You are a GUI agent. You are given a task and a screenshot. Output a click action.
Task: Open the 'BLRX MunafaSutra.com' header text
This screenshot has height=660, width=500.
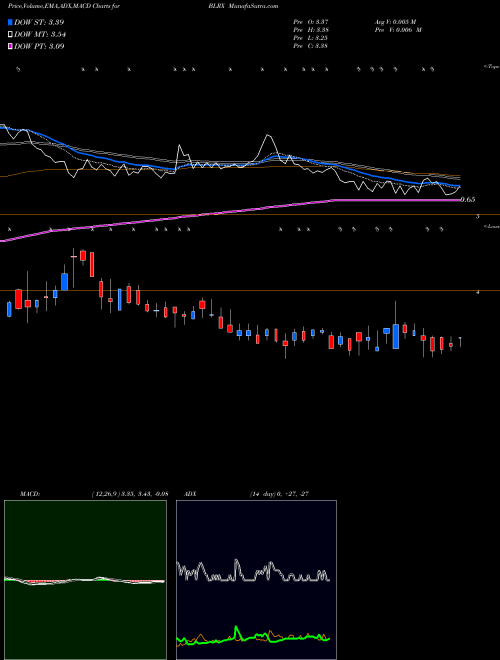point(243,6)
